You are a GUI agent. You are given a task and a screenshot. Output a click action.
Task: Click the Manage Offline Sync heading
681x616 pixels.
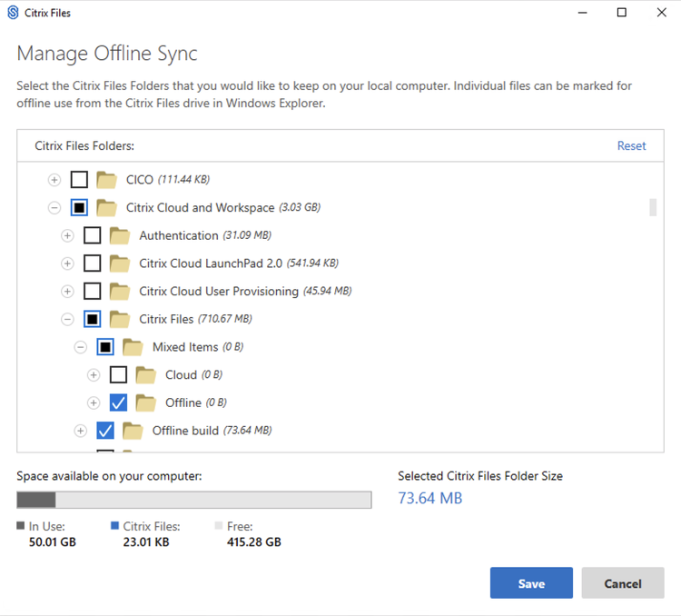[x=107, y=54]
